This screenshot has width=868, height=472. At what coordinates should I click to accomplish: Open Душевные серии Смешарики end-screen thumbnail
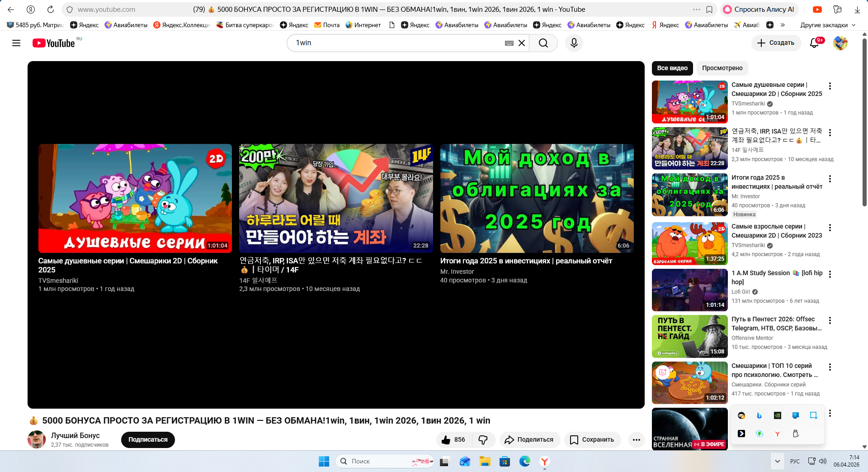[135, 198]
